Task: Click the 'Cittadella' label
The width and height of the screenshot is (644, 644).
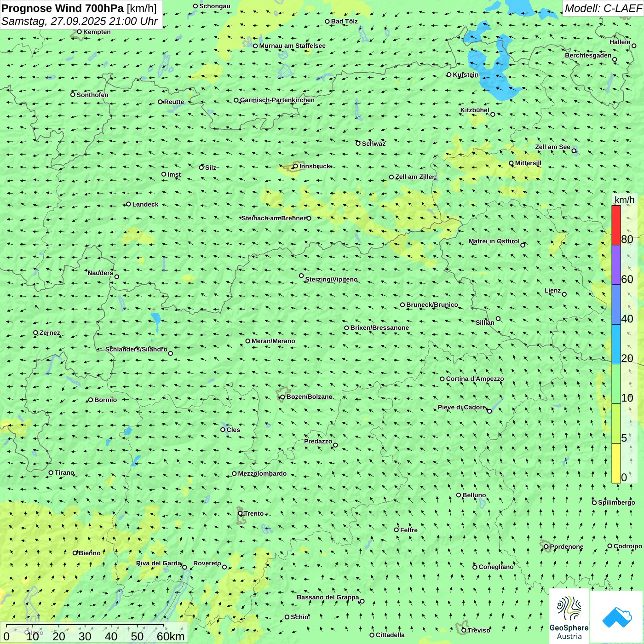Action: pos(390,635)
